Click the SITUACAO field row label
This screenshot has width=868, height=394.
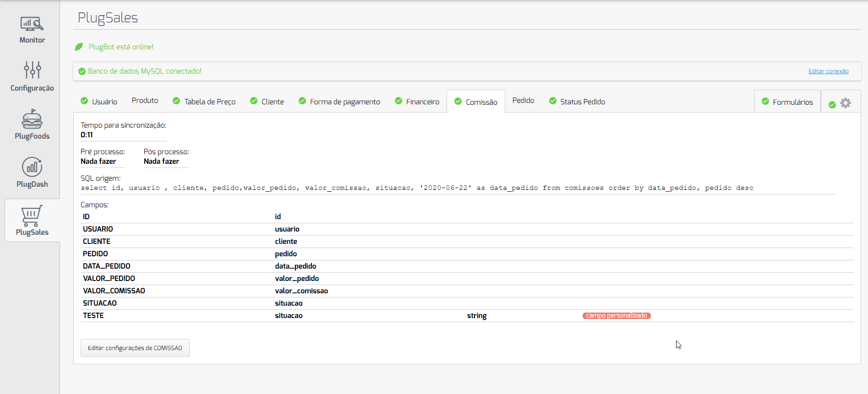100,303
